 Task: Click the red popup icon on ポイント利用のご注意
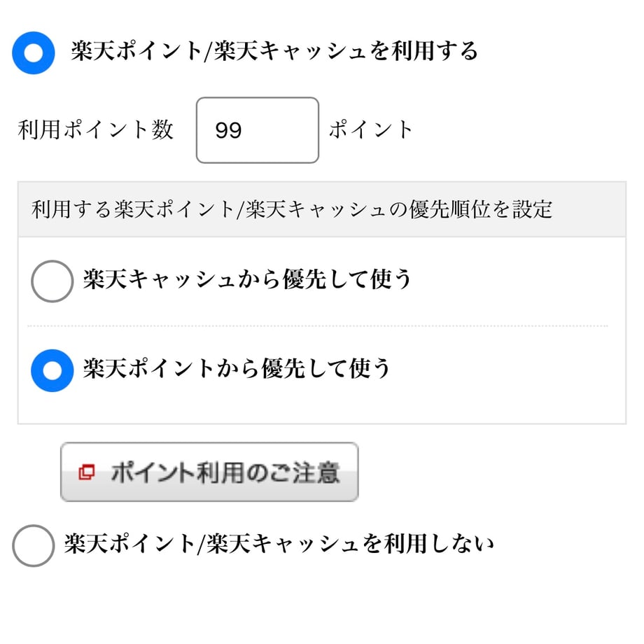pos(87,472)
